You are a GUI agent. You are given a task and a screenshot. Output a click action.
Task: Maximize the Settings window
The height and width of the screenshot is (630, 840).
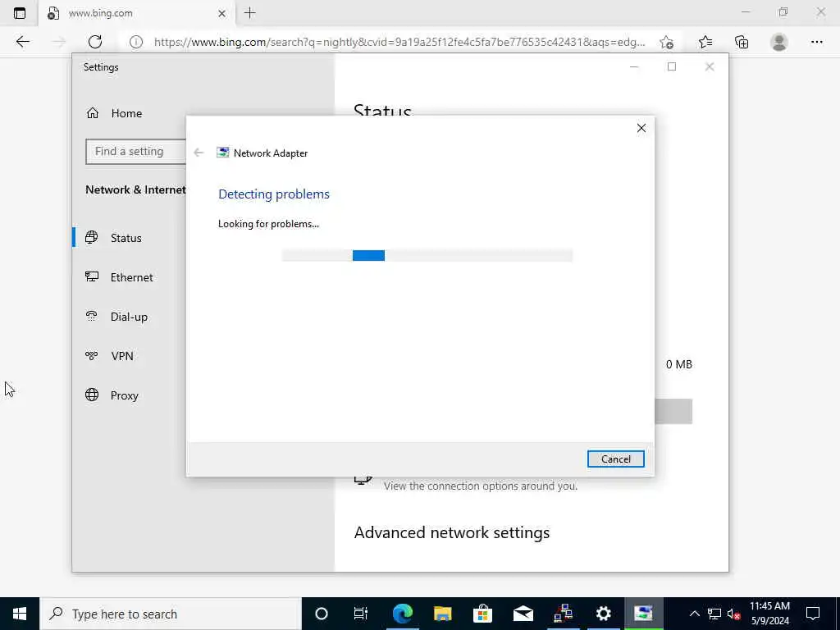pyautogui.click(x=672, y=67)
